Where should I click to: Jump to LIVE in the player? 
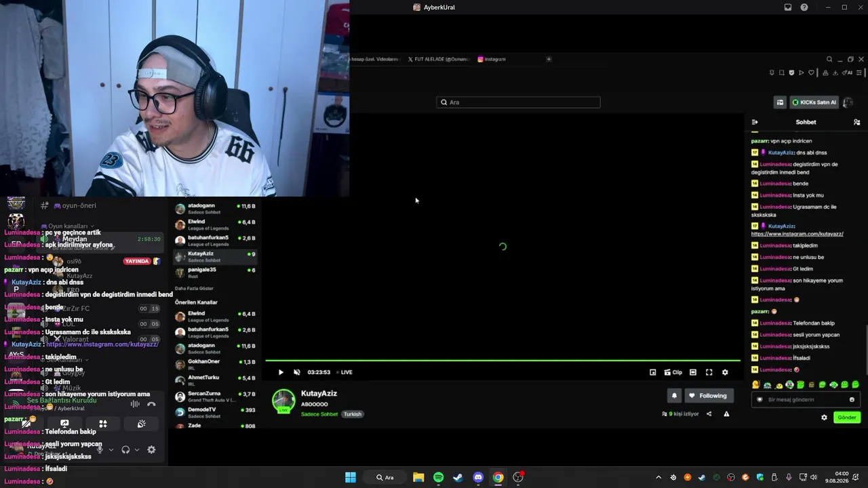344,372
